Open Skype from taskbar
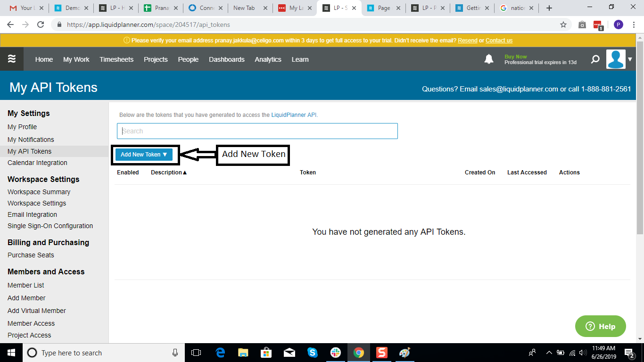The width and height of the screenshot is (644, 362). (313, 353)
